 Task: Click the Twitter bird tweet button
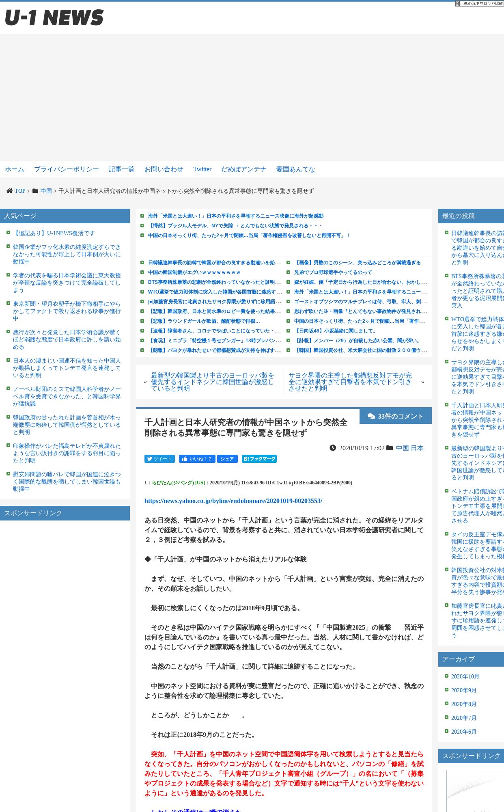pyautogui.click(x=159, y=459)
